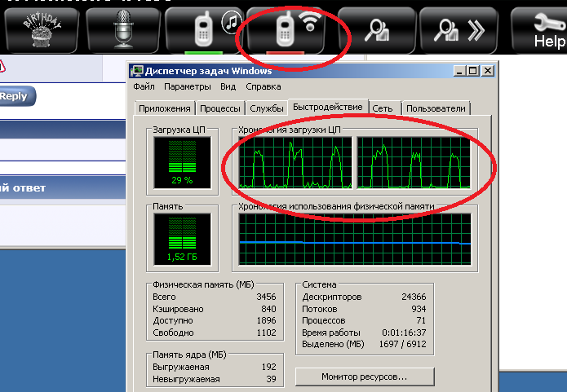This screenshot has width=567, height=392.
Task: Select the phone with Wi-Fi signal icon
Action: point(294,29)
